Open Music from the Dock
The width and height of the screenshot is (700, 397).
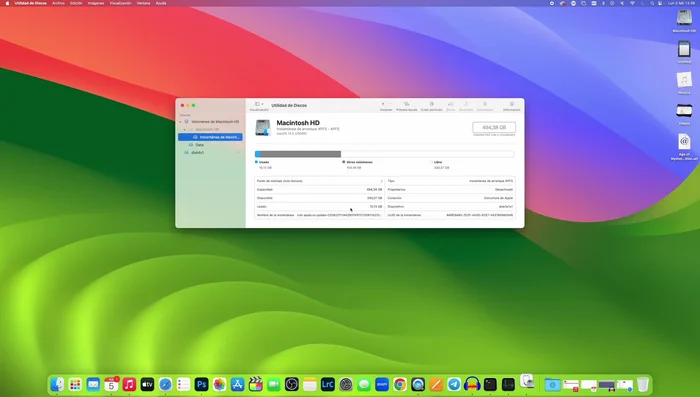(129, 384)
